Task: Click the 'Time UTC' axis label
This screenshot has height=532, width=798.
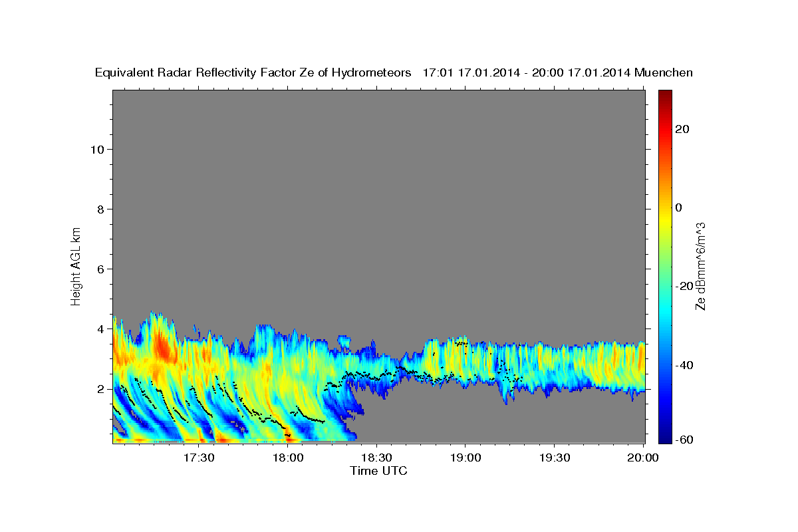Action: pyautogui.click(x=378, y=471)
